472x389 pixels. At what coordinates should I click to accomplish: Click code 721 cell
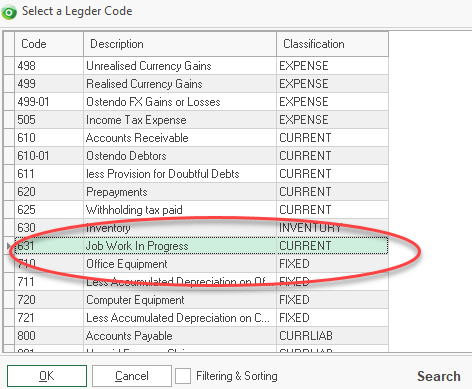click(x=49, y=318)
